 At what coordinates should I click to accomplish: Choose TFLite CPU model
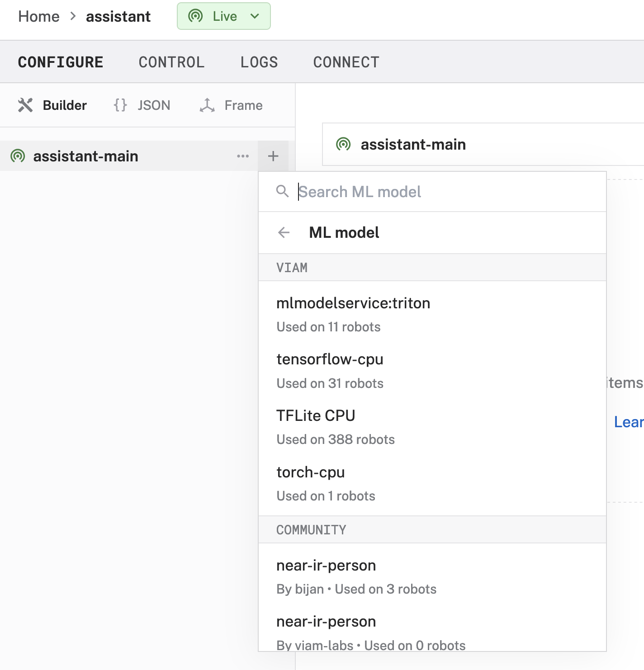click(432, 427)
